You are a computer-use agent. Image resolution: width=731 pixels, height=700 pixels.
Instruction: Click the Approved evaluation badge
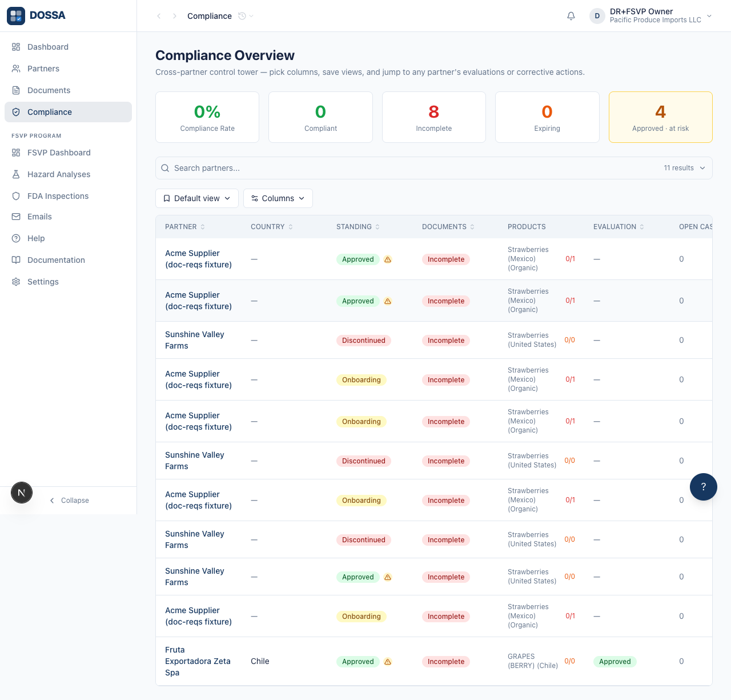coord(615,662)
